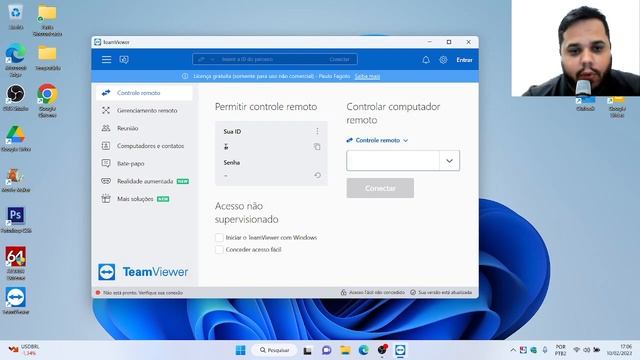640x360 pixels.
Task: Open Edge from the taskbar
Action: (x=363, y=350)
